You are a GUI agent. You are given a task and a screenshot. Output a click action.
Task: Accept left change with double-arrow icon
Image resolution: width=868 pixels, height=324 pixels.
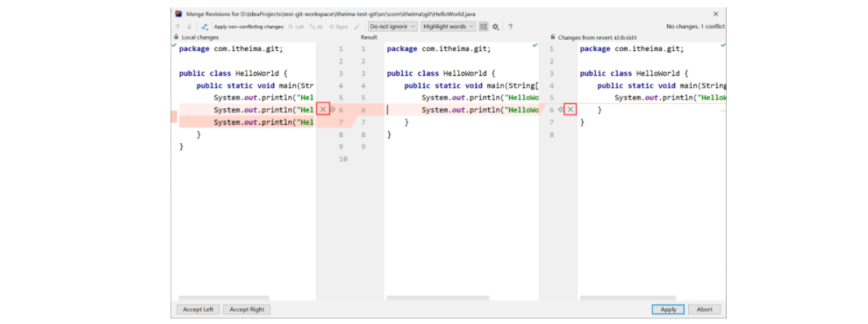333,109
